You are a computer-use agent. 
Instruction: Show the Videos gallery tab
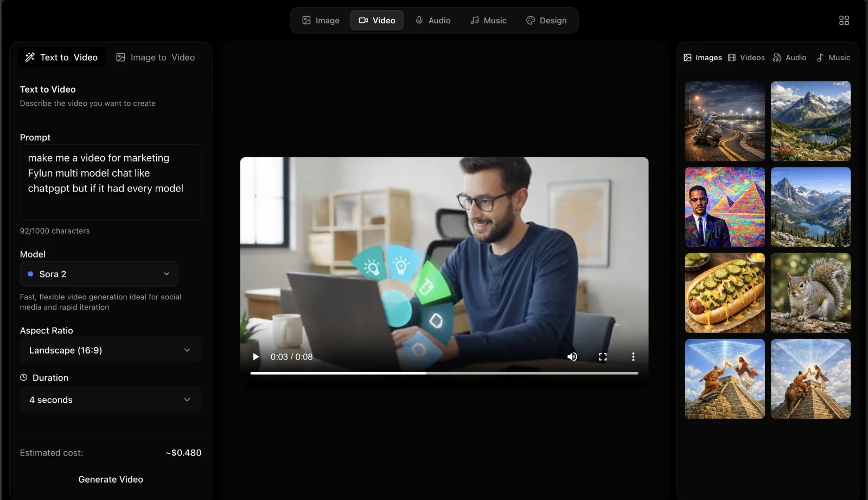click(746, 57)
